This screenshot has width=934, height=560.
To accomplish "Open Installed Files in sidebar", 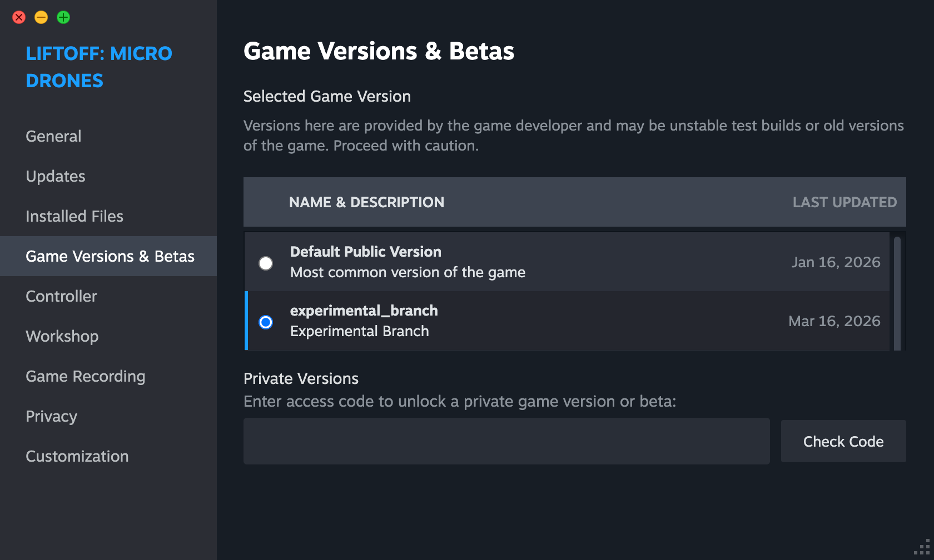I will [x=74, y=216].
